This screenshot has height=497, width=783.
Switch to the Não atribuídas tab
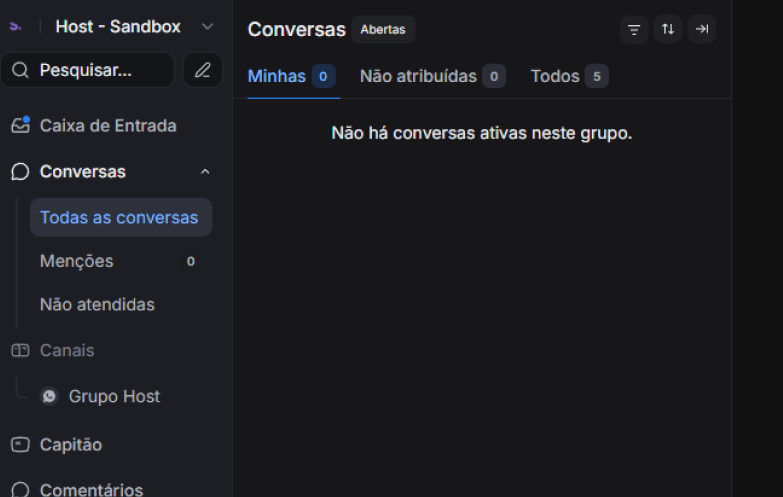tap(418, 77)
